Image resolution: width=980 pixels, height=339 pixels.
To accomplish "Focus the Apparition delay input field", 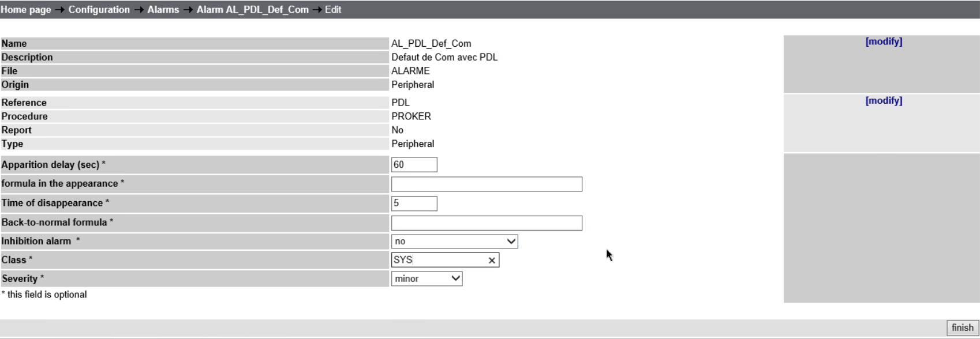I will coord(414,165).
